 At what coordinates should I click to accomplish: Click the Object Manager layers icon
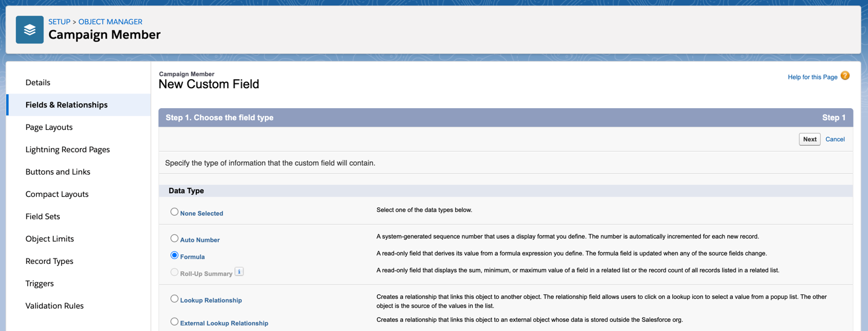coord(30,30)
